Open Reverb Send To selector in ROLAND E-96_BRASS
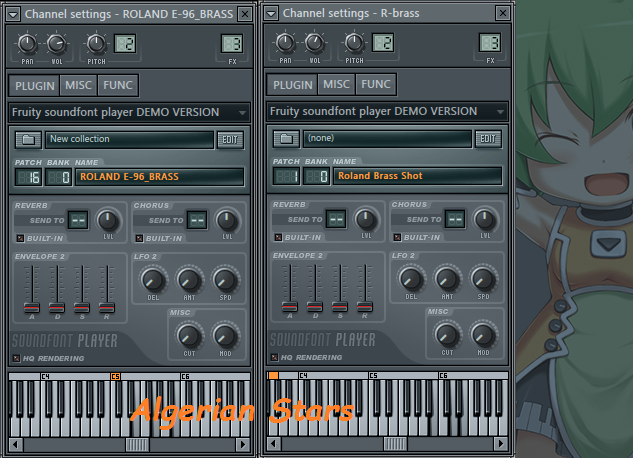633x458 pixels. (78, 220)
